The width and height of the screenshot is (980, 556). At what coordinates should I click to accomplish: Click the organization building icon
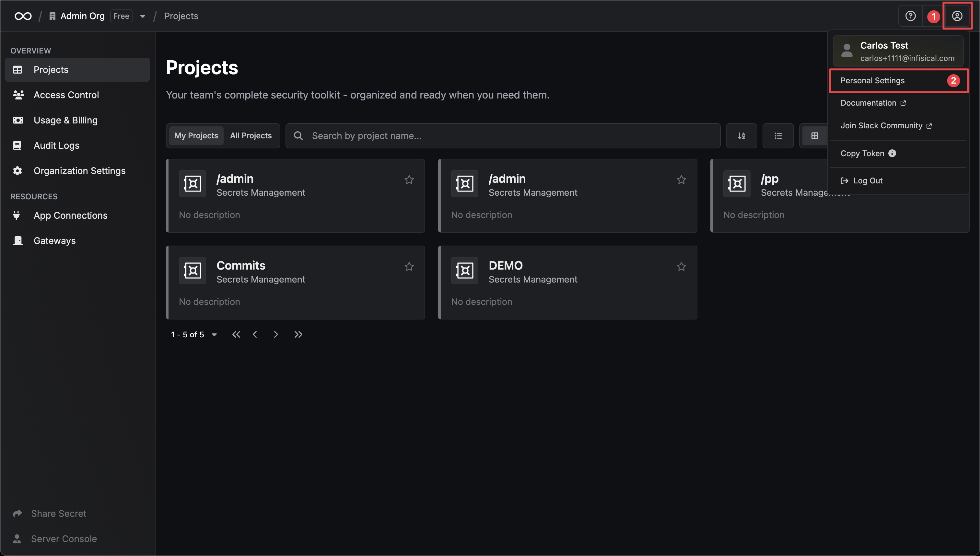click(52, 16)
